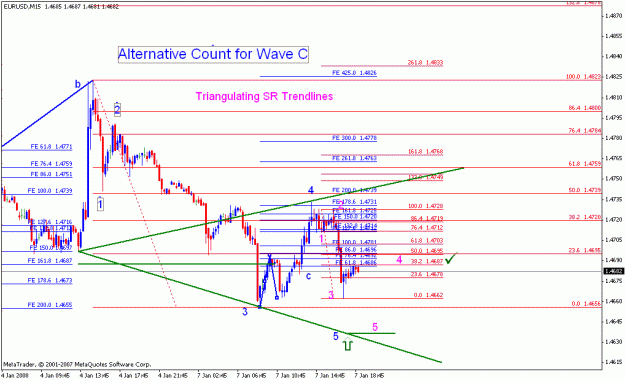
Task: Click the '76.4 1.4712' retracement label
Action: 427,228
